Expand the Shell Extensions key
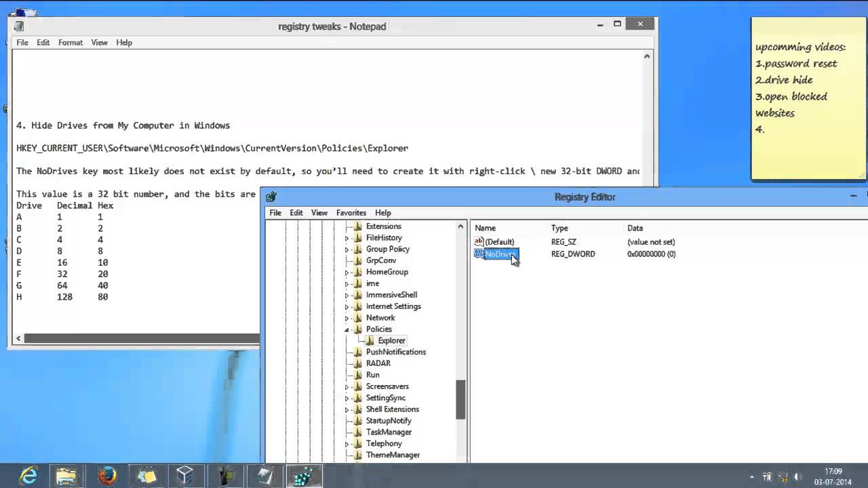The width and height of the screenshot is (868, 488). (x=347, y=409)
